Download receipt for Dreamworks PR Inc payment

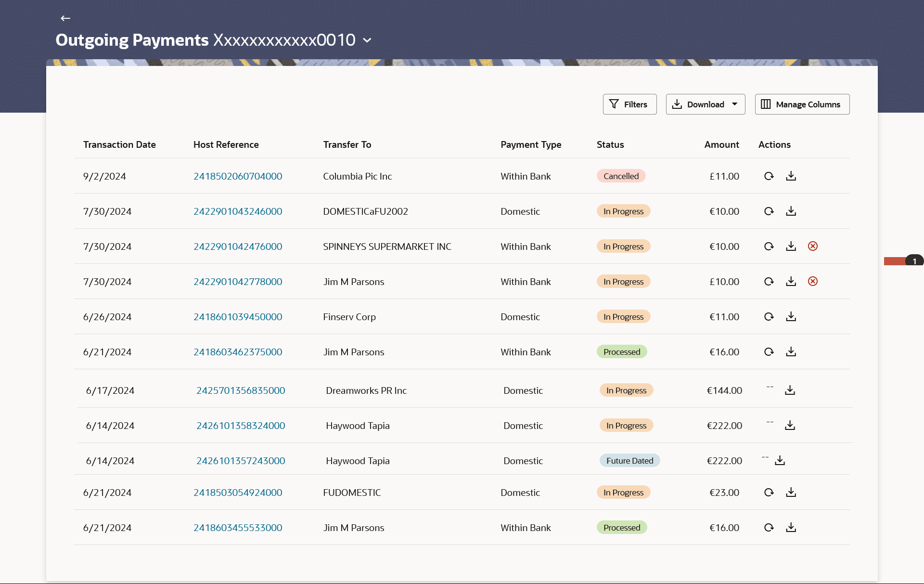[790, 390]
